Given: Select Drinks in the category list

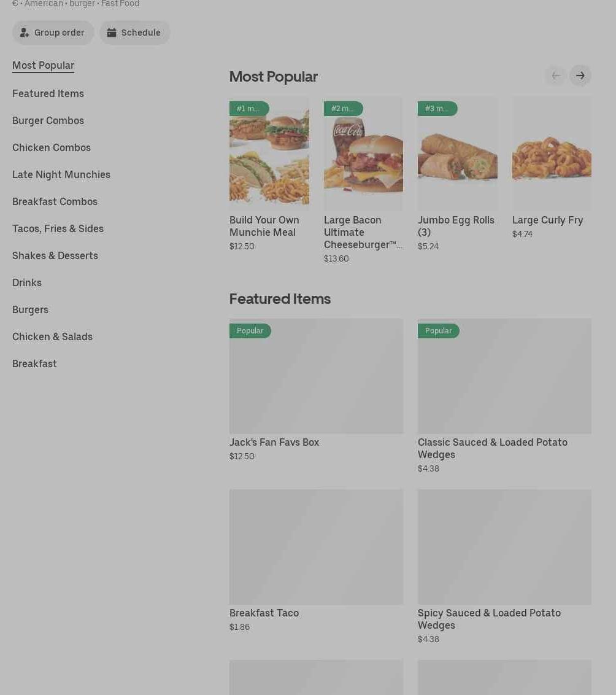Looking at the screenshot, I should 27,282.
